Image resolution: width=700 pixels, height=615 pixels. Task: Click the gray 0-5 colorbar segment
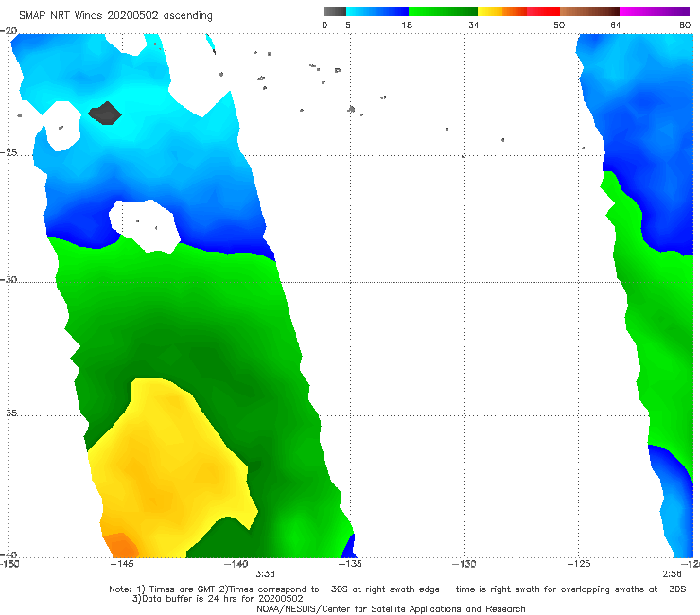click(x=335, y=11)
